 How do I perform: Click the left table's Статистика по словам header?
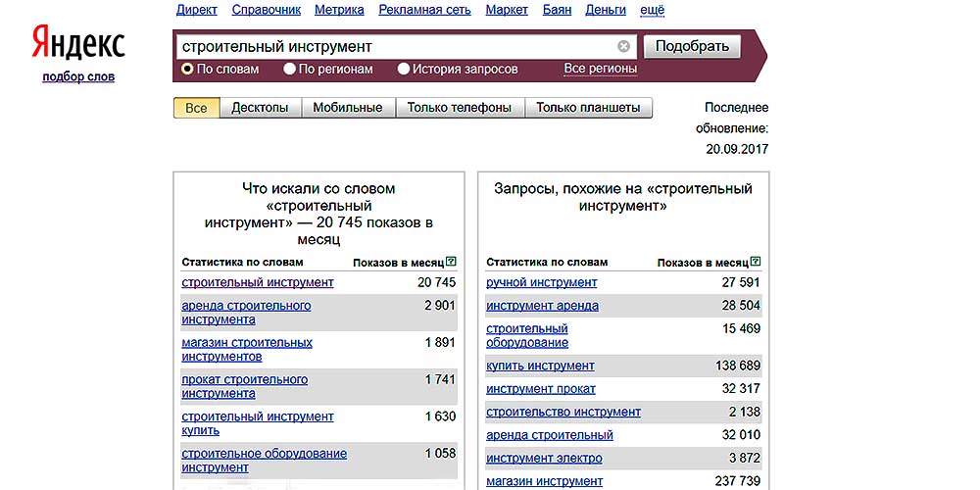(242, 262)
